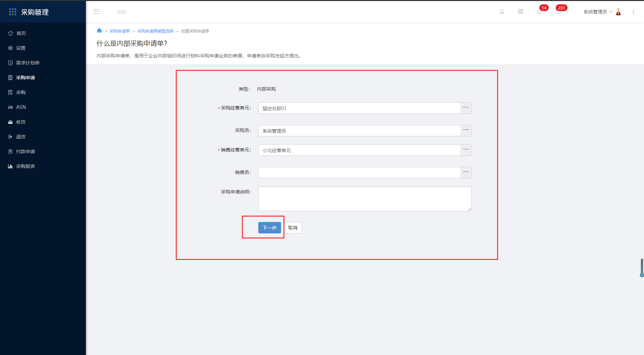Click the 内部采购 type value
Image resolution: width=644 pixels, height=355 pixels.
266,89
